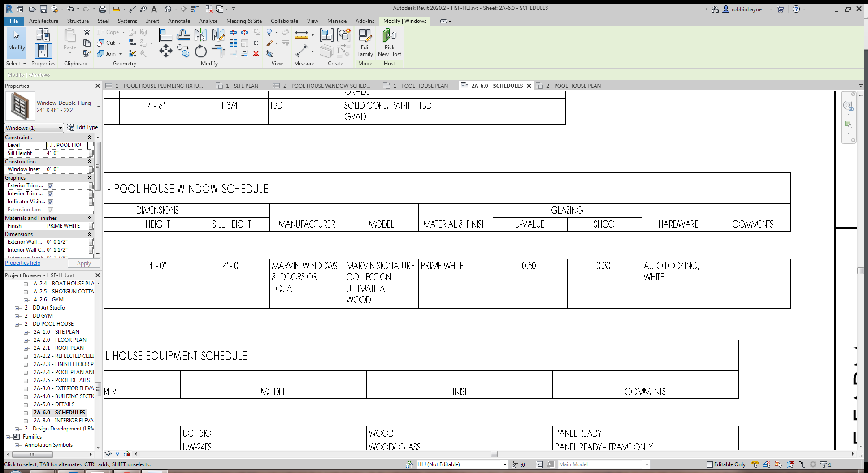Click the Finish PRIME WHITE field
Screen dimensions: 868x473
pyautogui.click(x=67, y=226)
